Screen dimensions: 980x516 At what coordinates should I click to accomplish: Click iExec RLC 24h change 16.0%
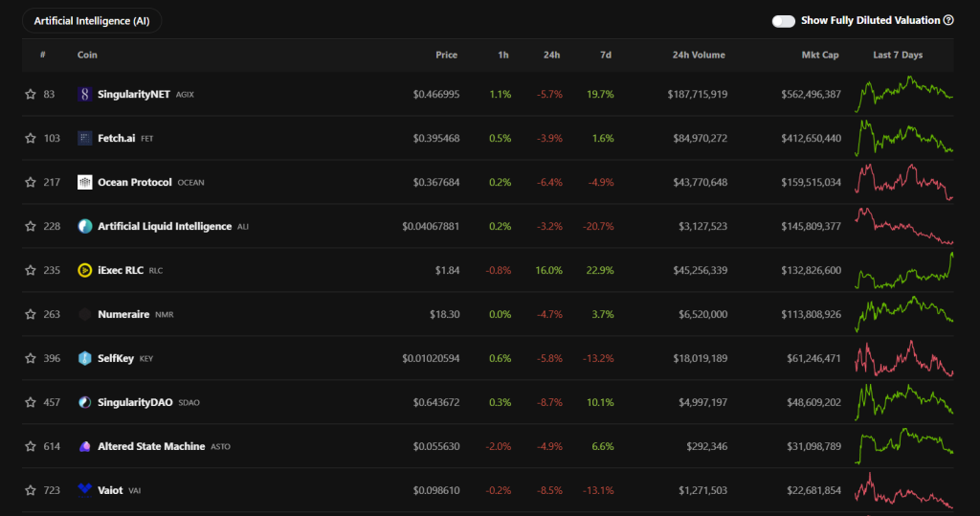pyautogui.click(x=548, y=270)
